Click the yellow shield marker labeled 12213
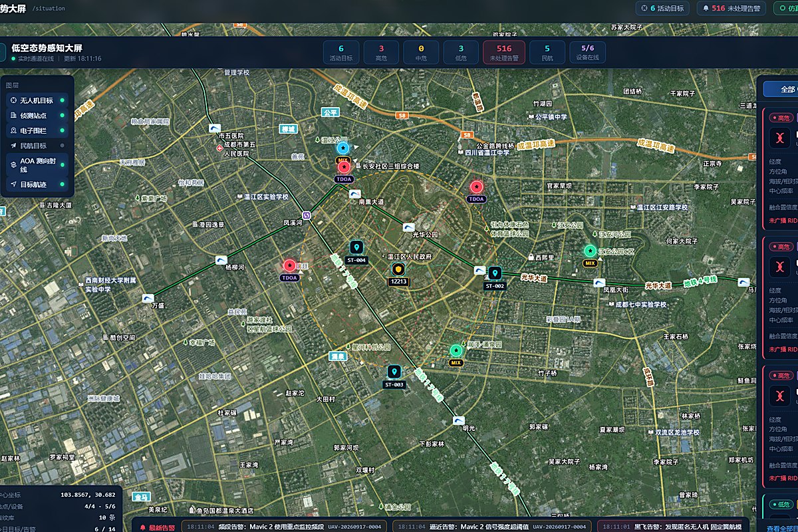This screenshot has height=532, width=798. [398, 269]
